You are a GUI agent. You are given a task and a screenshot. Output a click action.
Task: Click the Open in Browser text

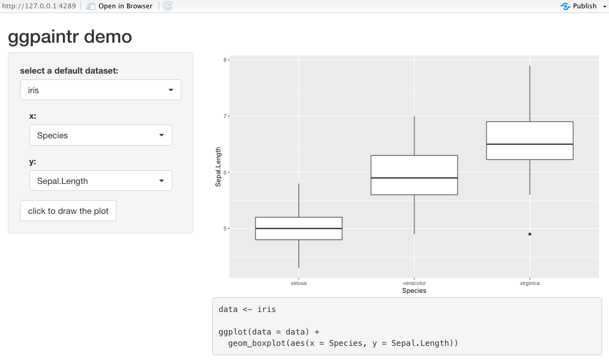point(125,6)
